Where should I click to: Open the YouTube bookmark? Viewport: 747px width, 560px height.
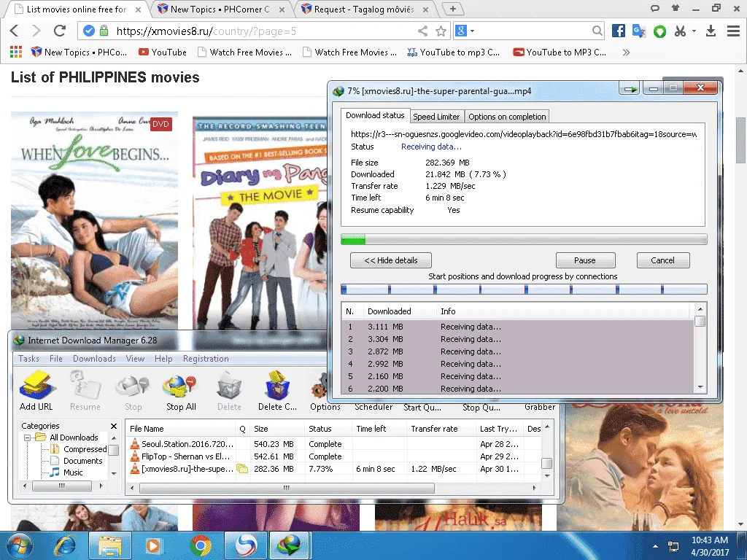163,52
